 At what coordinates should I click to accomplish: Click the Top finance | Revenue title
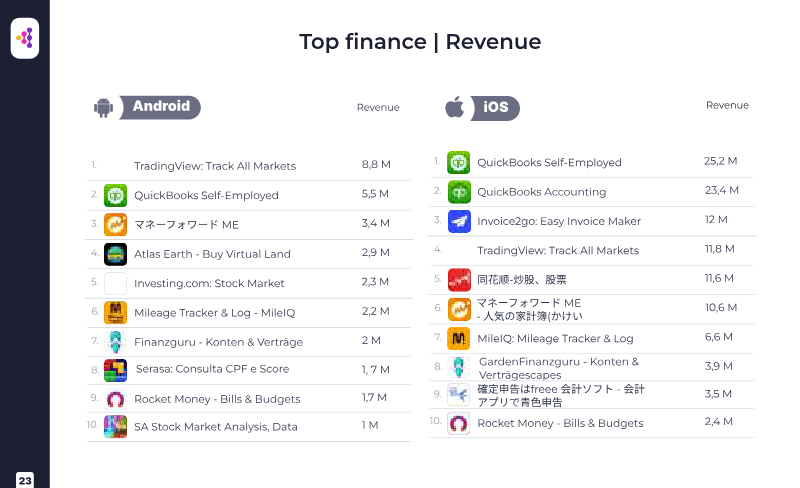420,42
